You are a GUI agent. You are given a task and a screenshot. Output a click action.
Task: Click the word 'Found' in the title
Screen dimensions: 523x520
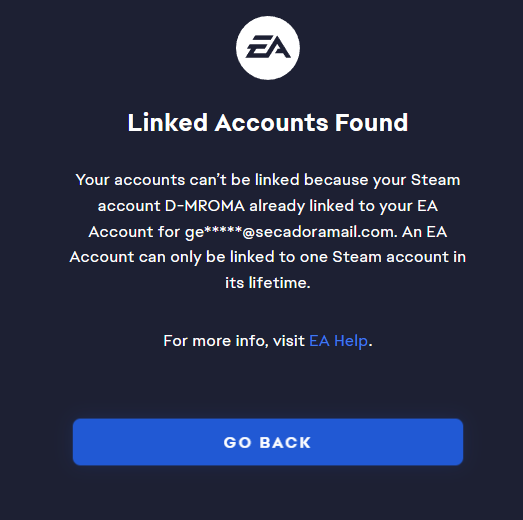tap(372, 122)
